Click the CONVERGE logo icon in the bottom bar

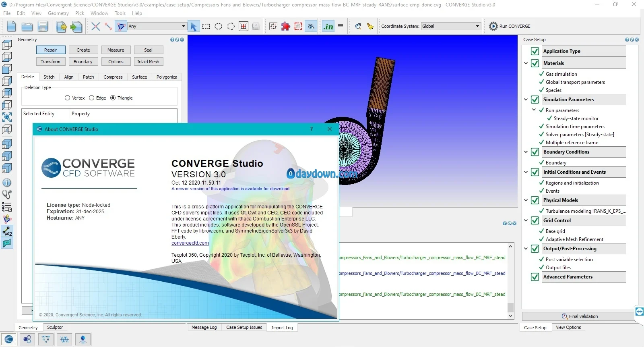(8, 339)
